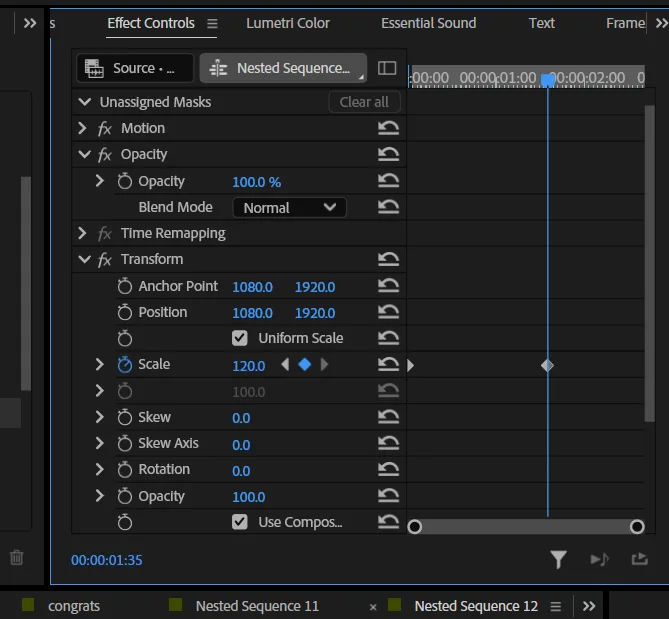Toggle animation stopwatch for Position

pyautogui.click(x=125, y=312)
